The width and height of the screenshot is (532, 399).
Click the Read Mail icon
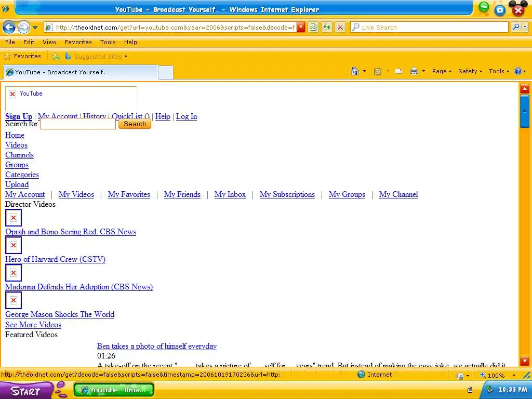(398, 71)
